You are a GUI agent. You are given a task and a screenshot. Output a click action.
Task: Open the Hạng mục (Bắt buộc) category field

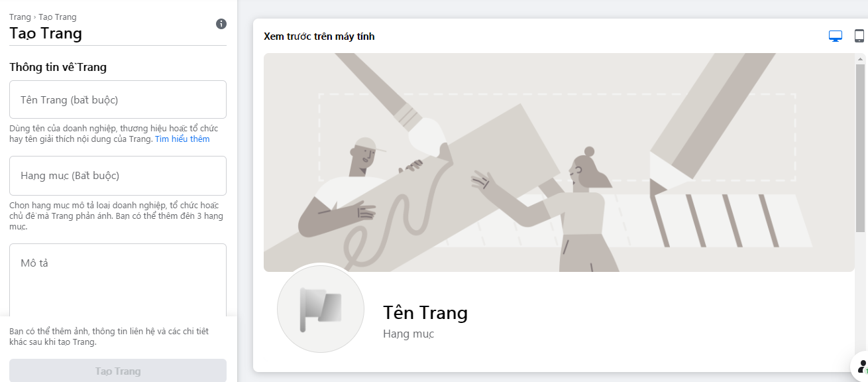[118, 176]
